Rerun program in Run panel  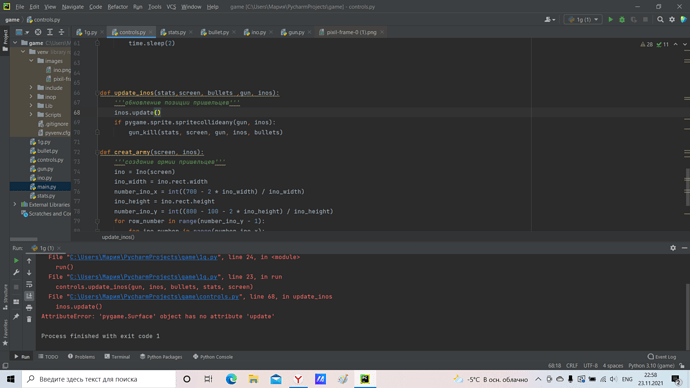click(x=16, y=260)
